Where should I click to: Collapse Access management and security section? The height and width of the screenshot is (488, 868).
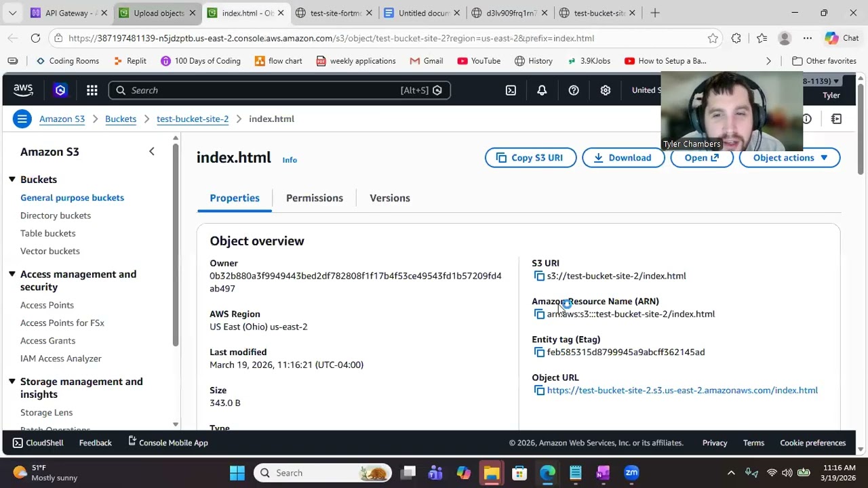(12, 274)
